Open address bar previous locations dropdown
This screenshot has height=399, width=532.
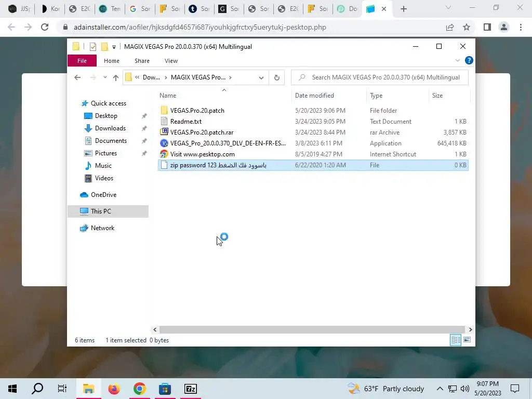pos(261,78)
